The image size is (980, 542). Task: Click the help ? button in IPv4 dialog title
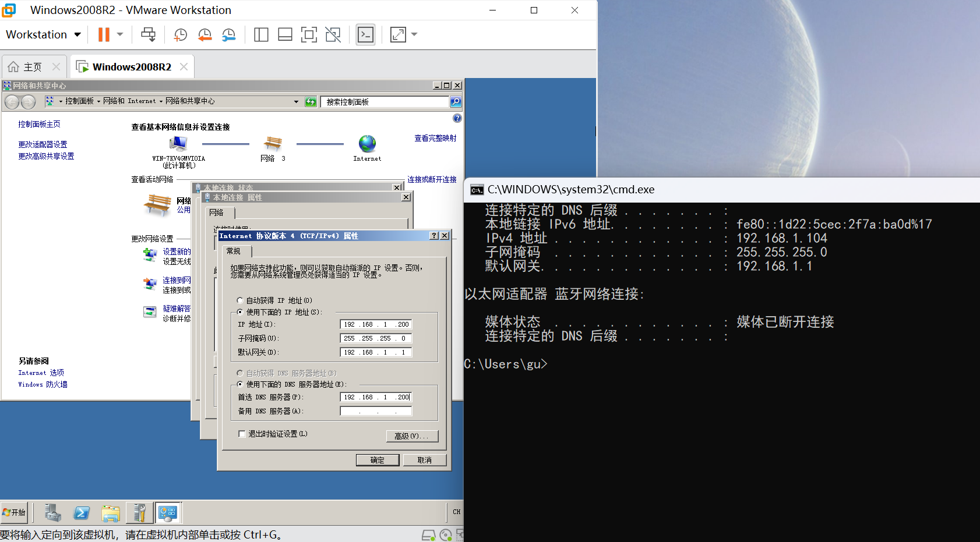coord(434,236)
